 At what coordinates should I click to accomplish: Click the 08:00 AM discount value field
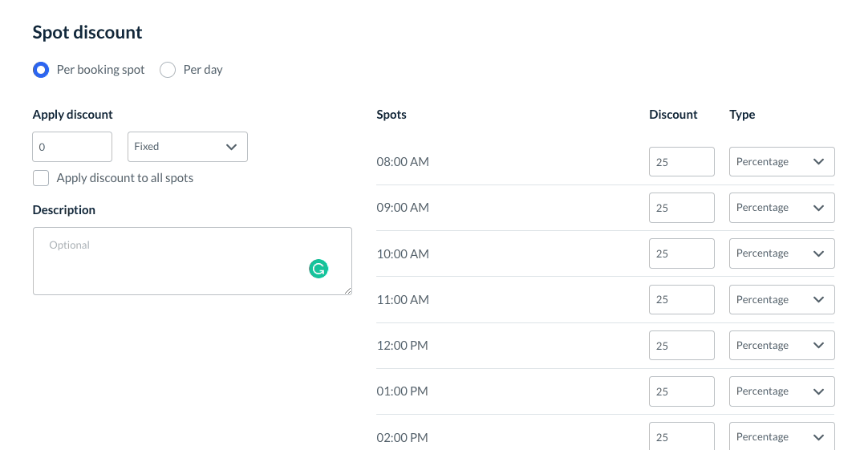(x=681, y=162)
